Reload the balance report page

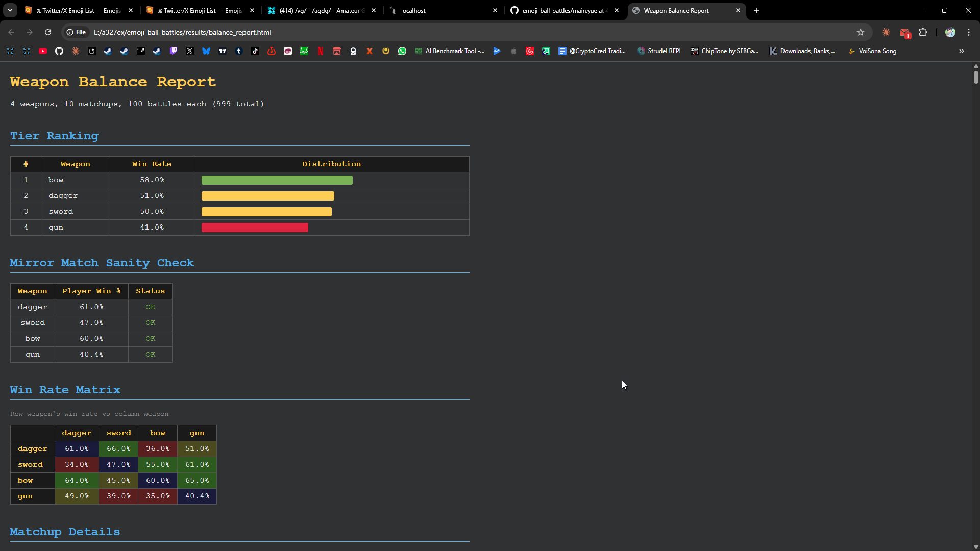tap(48, 32)
